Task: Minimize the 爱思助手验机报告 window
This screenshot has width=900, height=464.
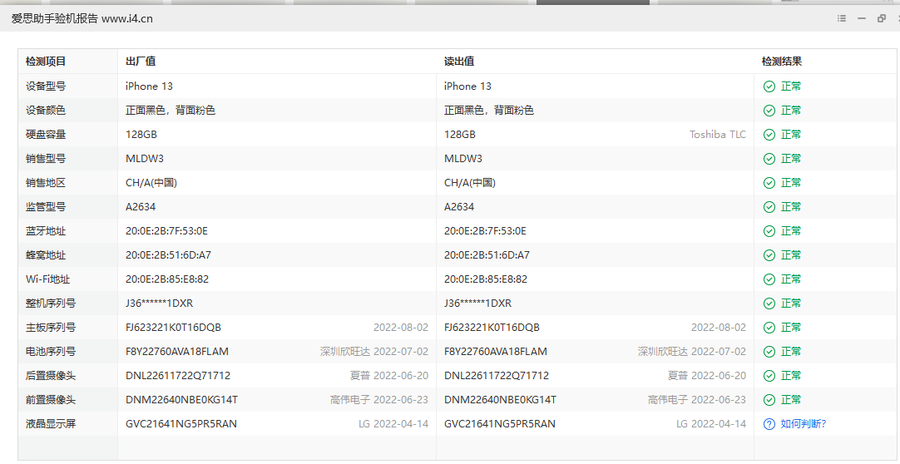Action: [x=862, y=18]
